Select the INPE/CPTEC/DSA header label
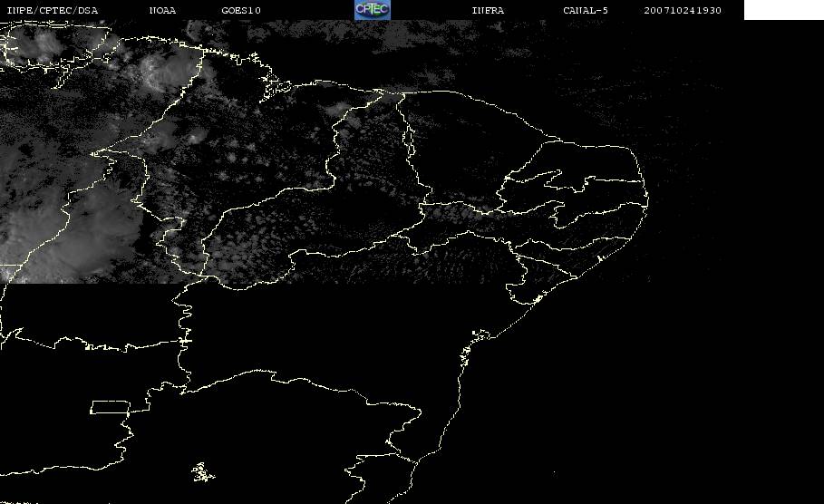 52,11
